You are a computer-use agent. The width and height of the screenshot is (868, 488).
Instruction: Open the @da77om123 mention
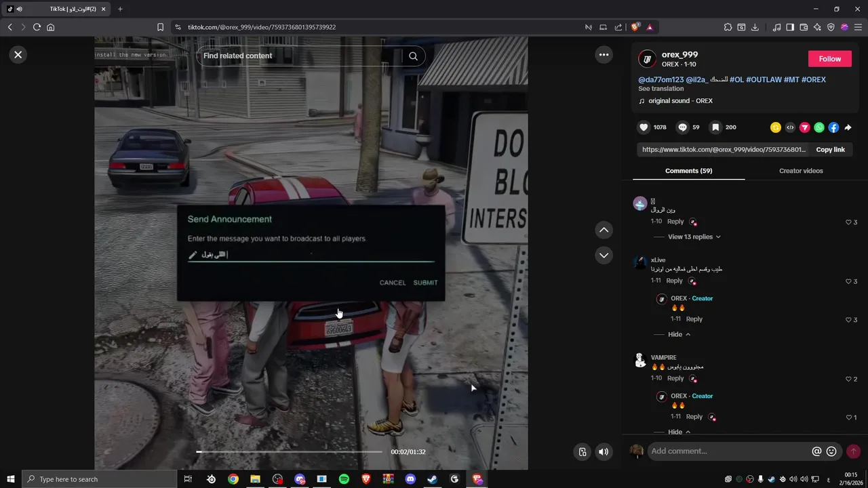coord(660,80)
